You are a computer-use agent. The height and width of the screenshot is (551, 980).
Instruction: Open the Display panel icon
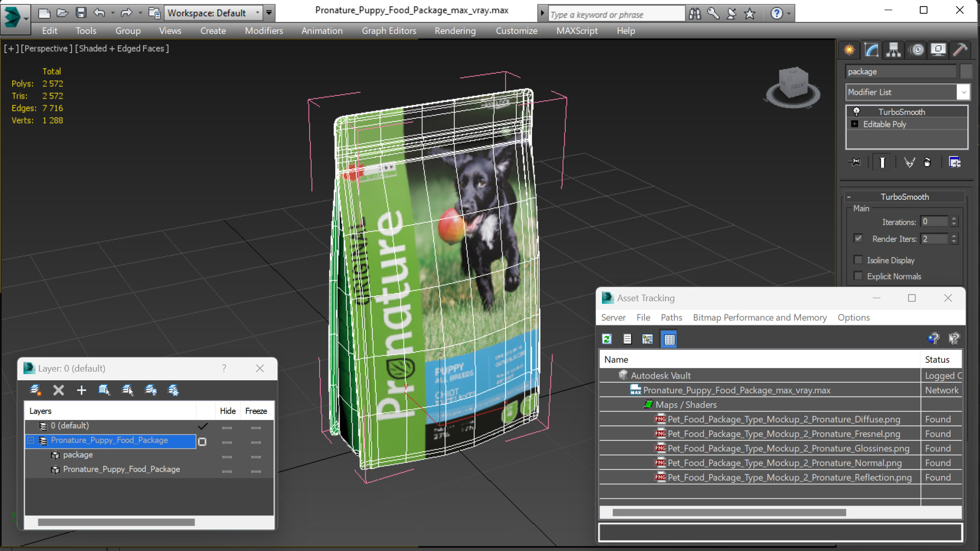(x=938, y=49)
